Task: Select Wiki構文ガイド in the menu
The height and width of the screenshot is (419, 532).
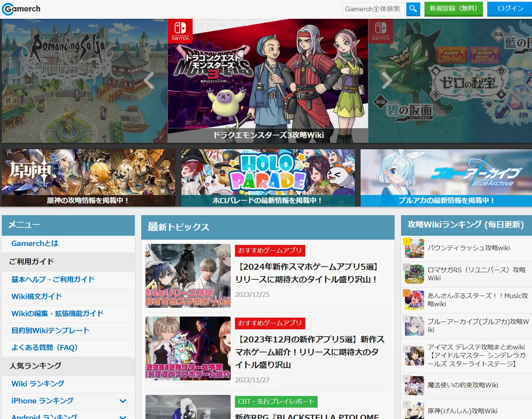Action: click(x=37, y=297)
